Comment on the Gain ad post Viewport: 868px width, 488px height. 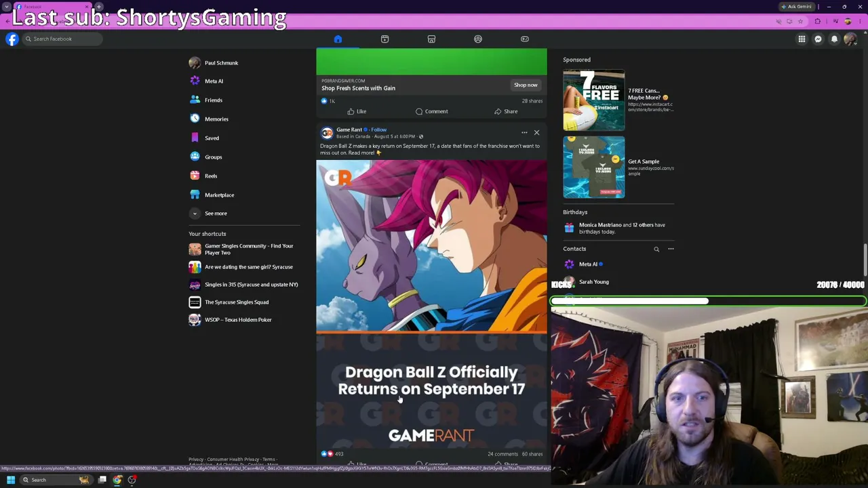coord(431,111)
